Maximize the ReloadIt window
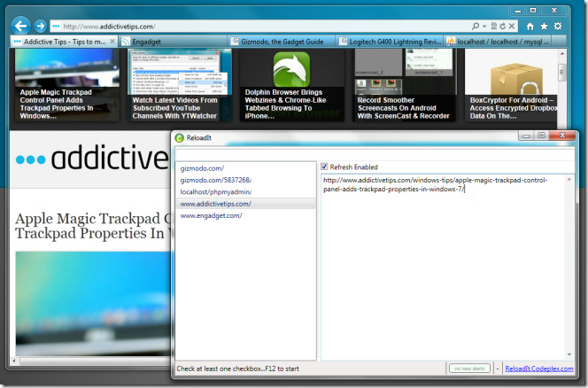588x388 pixels. [541, 136]
